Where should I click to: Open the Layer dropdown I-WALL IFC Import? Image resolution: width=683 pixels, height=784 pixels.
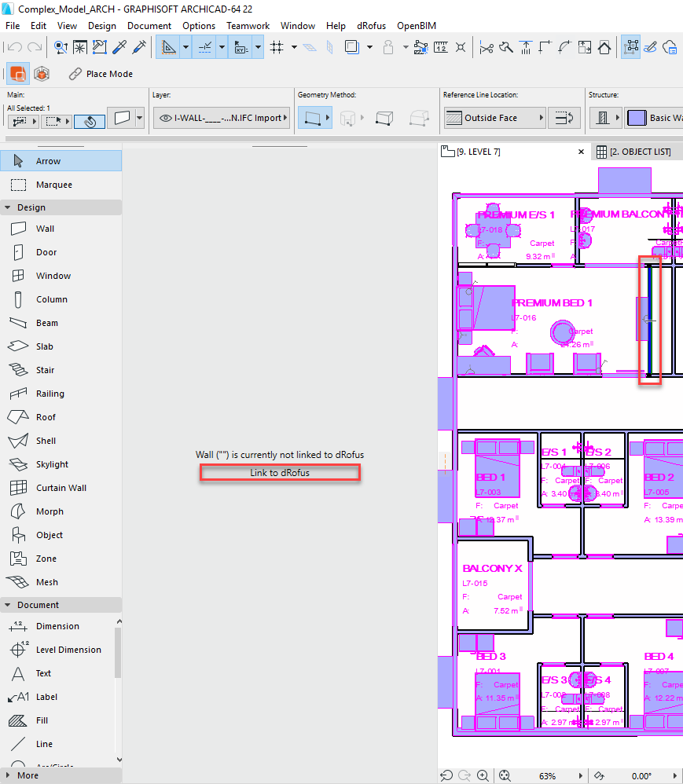point(222,118)
